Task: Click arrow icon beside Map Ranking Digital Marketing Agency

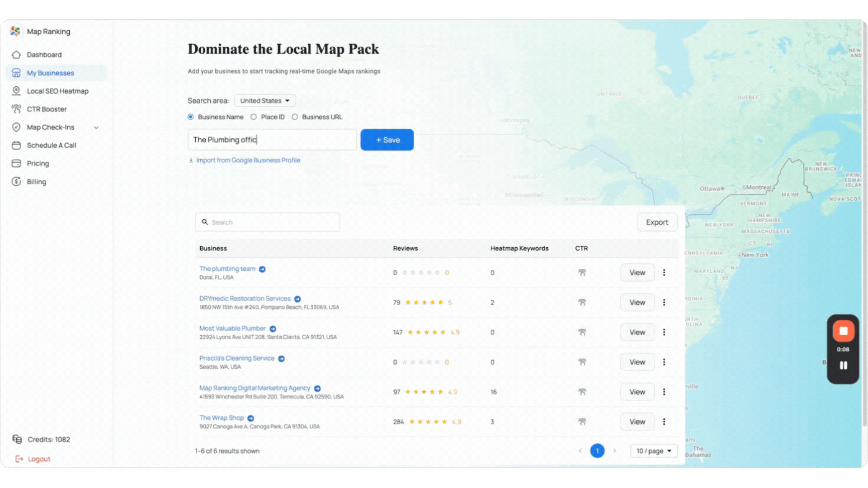Action: point(317,388)
